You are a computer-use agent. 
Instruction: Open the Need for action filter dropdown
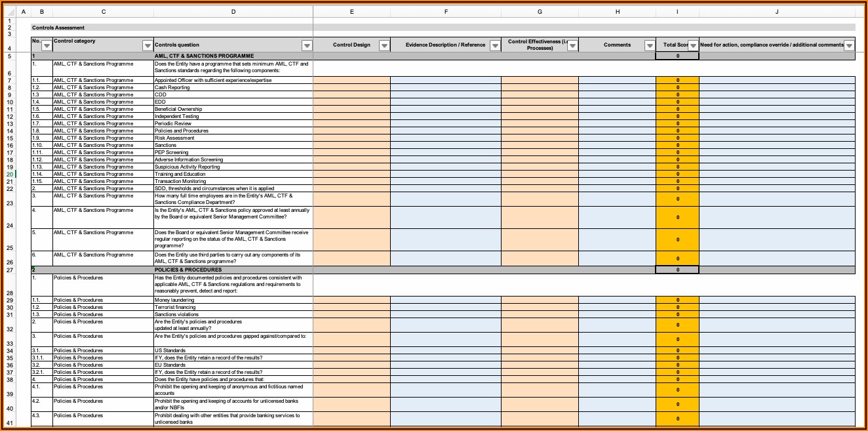pyautogui.click(x=849, y=46)
